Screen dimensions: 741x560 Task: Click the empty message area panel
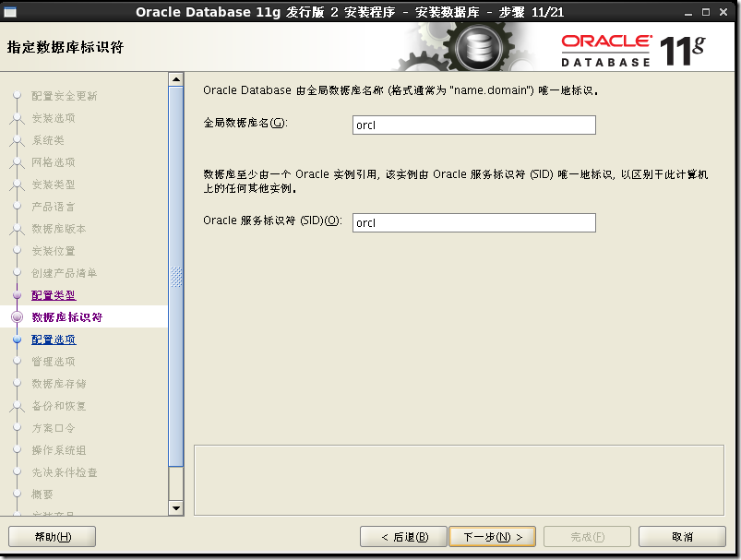[x=459, y=480]
